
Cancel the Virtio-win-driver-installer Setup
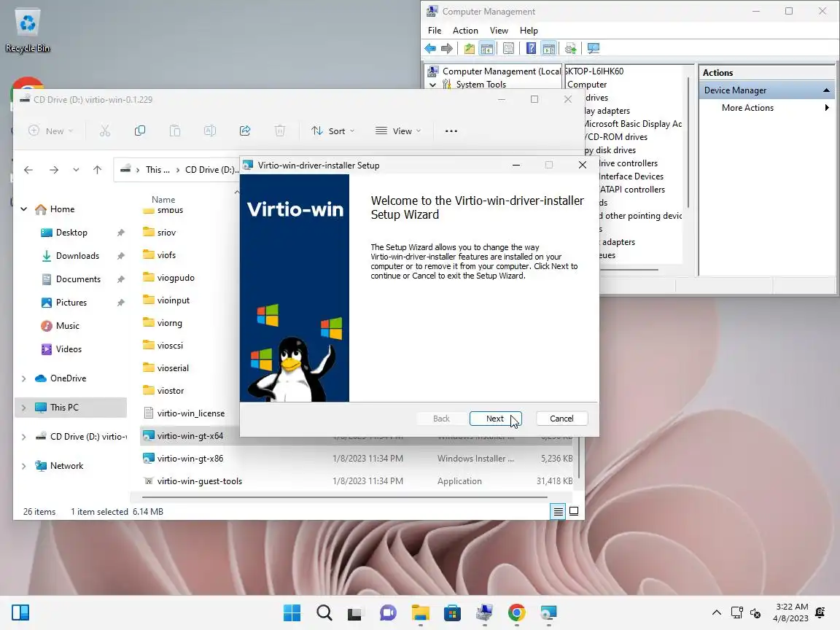pyautogui.click(x=561, y=419)
